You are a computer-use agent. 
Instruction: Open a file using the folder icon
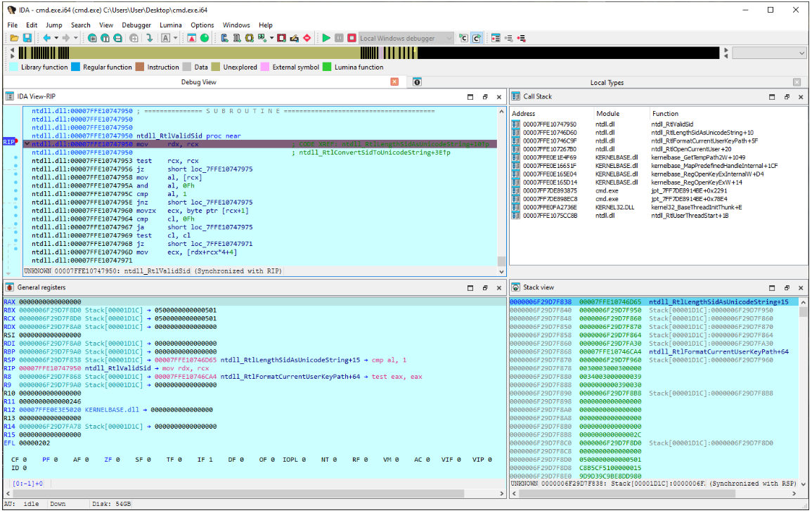[14, 38]
